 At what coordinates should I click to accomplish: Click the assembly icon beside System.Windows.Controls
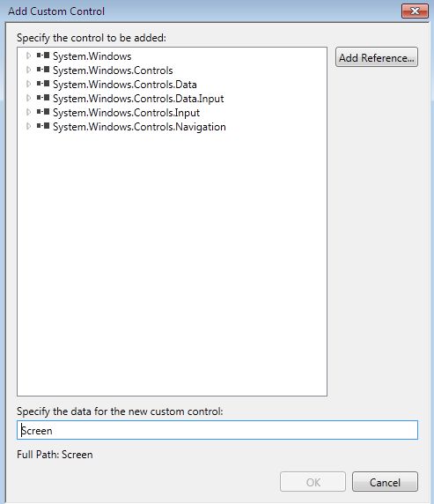pyautogui.click(x=43, y=70)
